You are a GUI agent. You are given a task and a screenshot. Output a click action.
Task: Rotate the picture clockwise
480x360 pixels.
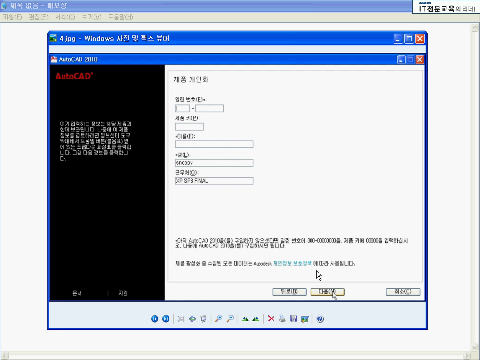click(x=245, y=319)
